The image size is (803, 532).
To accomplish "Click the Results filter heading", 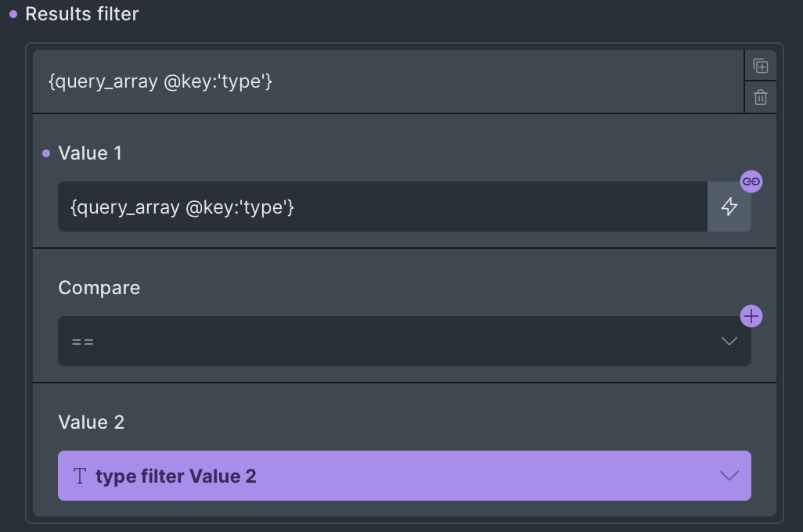I will tap(82, 14).
